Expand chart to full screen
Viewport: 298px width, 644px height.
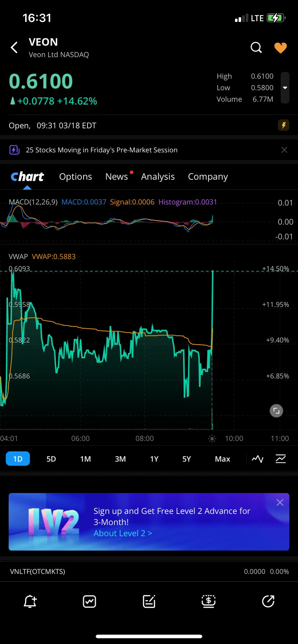276,411
